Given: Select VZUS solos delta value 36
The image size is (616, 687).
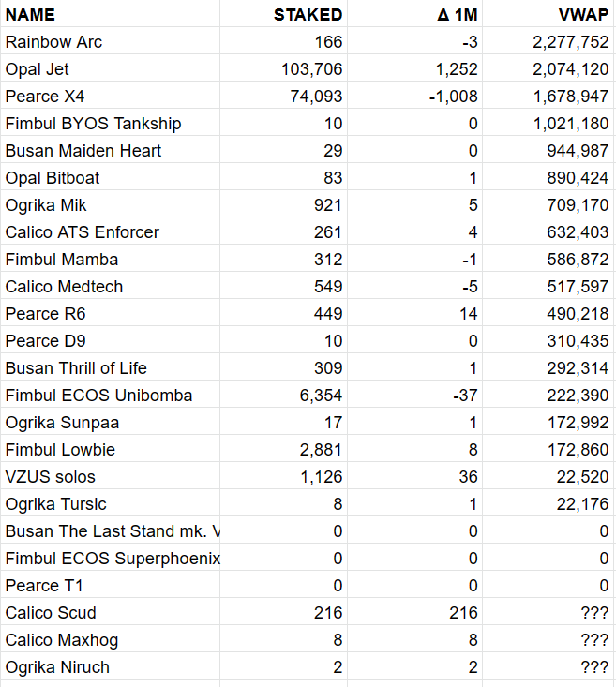Looking at the screenshot, I should click(467, 477).
